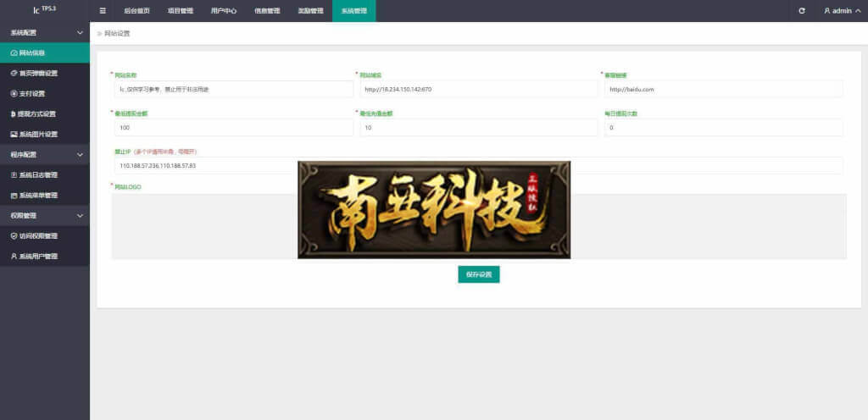
Task: Collapse the 程序配置 sidebar group
Action: (x=45, y=155)
